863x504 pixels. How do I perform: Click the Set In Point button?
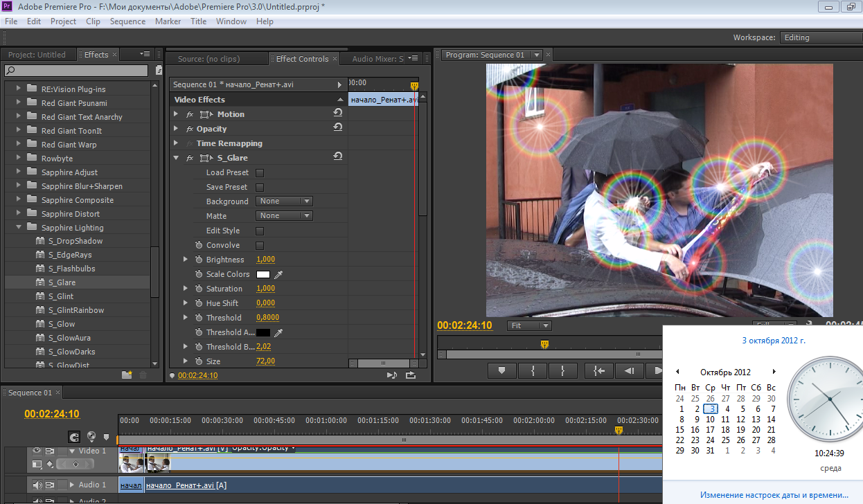(x=533, y=371)
